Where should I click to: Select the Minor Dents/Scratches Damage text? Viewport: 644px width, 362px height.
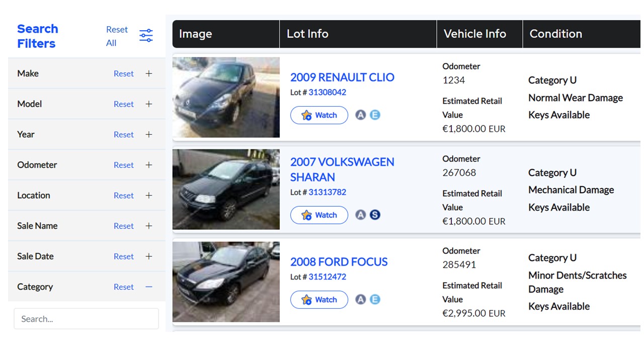click(x=578, y=282)
